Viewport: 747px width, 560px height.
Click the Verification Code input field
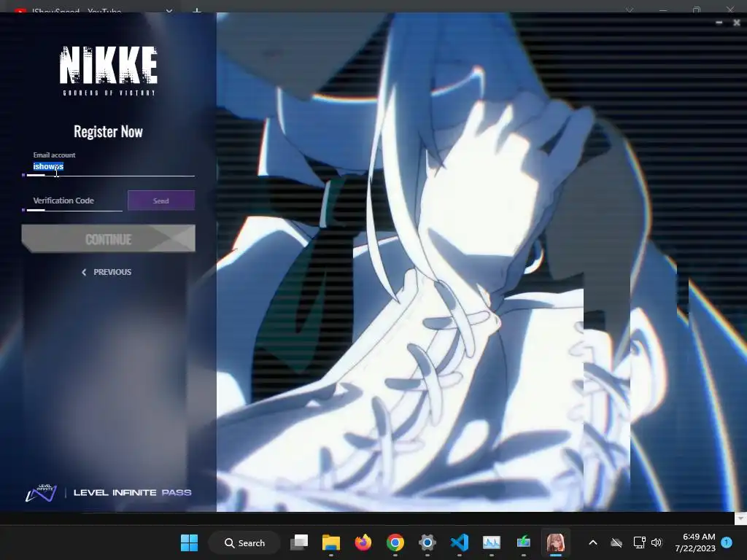(74, 201)
